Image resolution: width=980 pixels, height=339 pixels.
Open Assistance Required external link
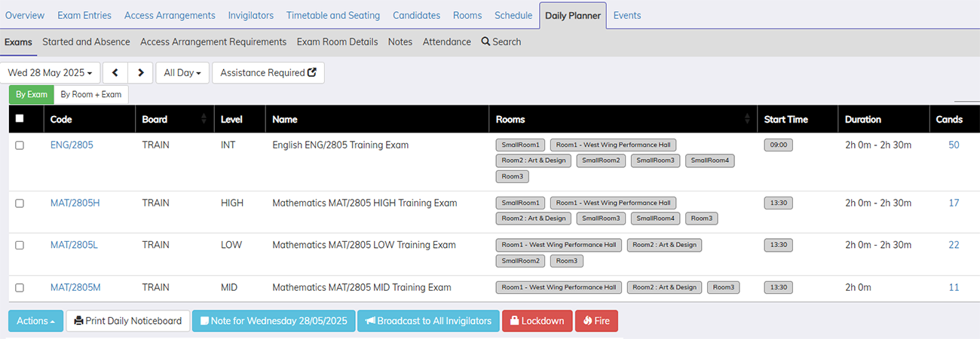point(268,73)
